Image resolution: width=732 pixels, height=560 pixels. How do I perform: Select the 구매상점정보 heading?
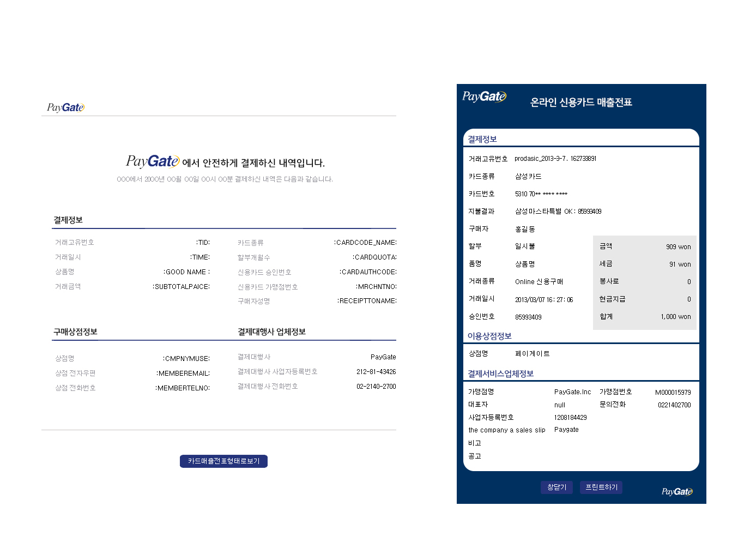pyautogui.click(x=75, y=332)
